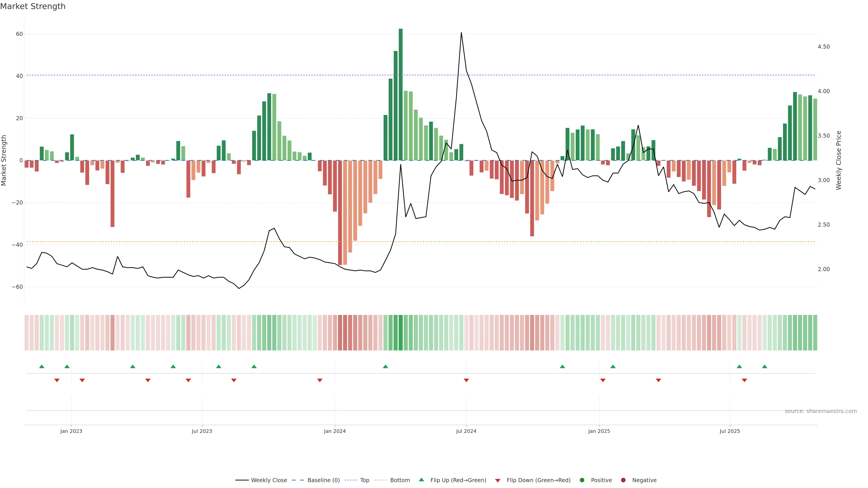Click the Weekly Close Price axis title
Viewport: 868px width, 488px height.
(839, 160)
